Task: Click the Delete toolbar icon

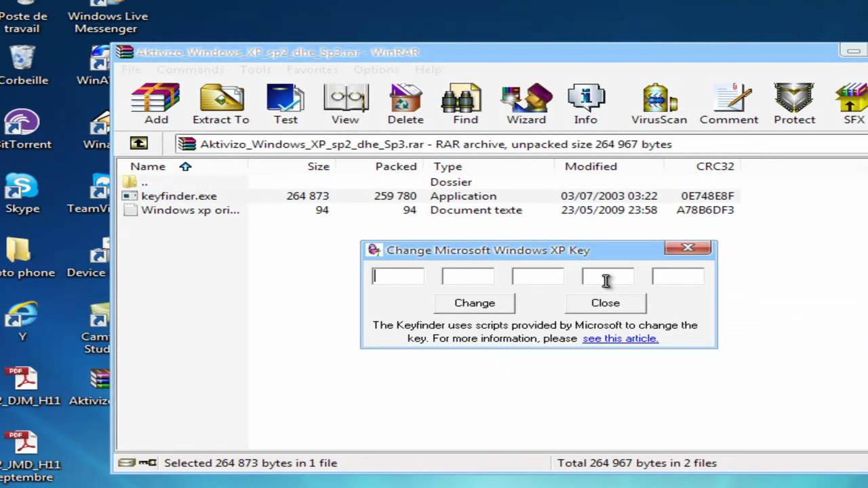Action: click(406, 104)
